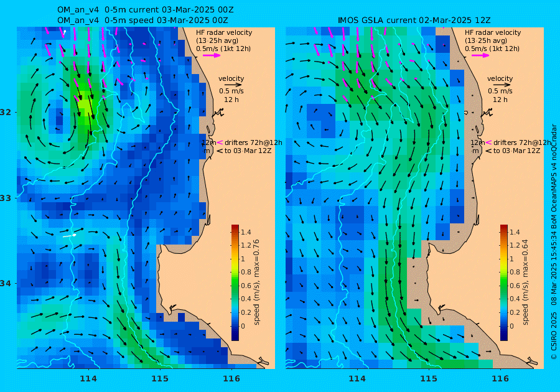Click latitude label 34 on the left axis
560x392 pixels.
[6, 284]
